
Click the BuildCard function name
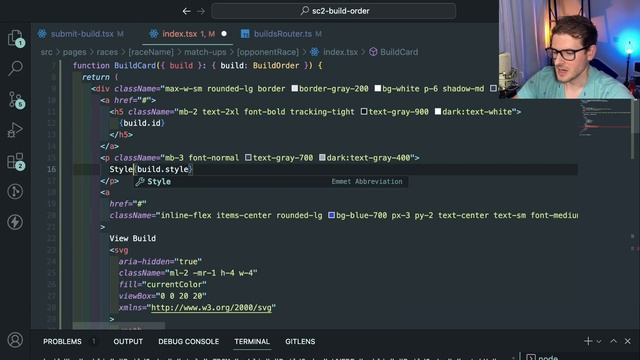[135, 66]
